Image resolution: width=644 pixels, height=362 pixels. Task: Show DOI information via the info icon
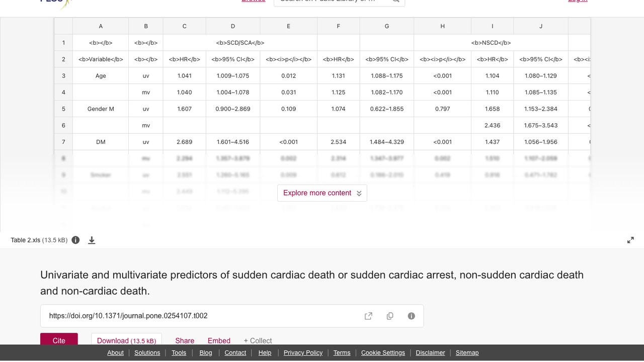pos(411,316)
